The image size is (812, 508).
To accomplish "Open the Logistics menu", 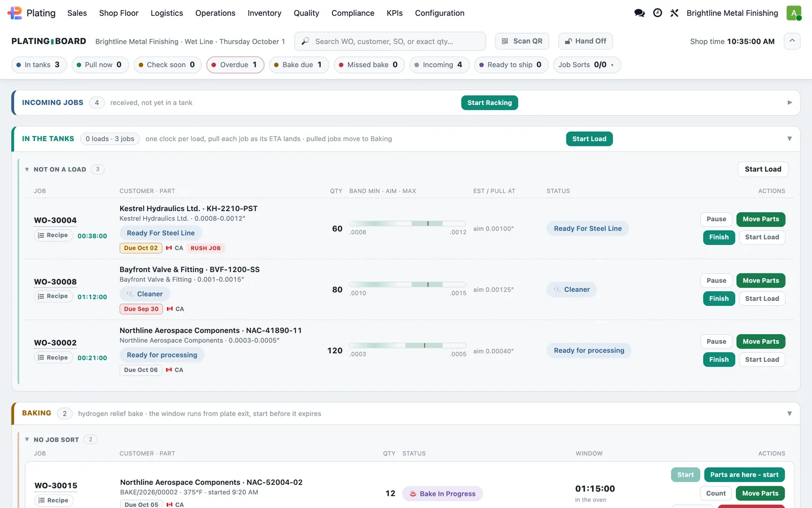I will 167,13.
